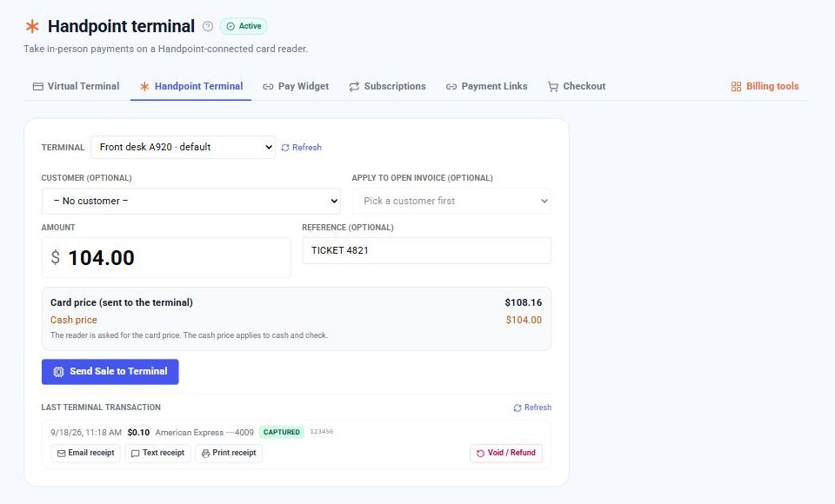835x504 pixels.
Task: Click the Billing tools grid icon
Action: click(x=736, y=87)
